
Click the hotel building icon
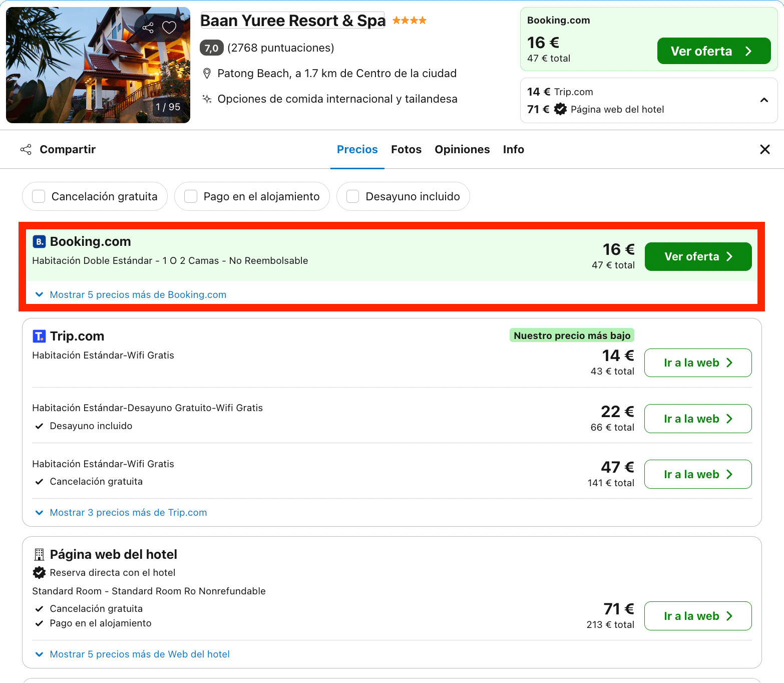(39, 554)
